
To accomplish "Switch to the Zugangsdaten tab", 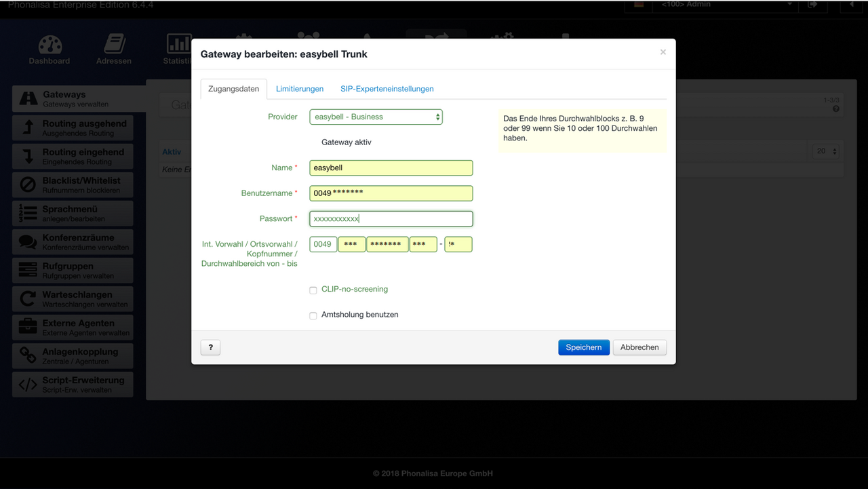I will tap(233, 89).
